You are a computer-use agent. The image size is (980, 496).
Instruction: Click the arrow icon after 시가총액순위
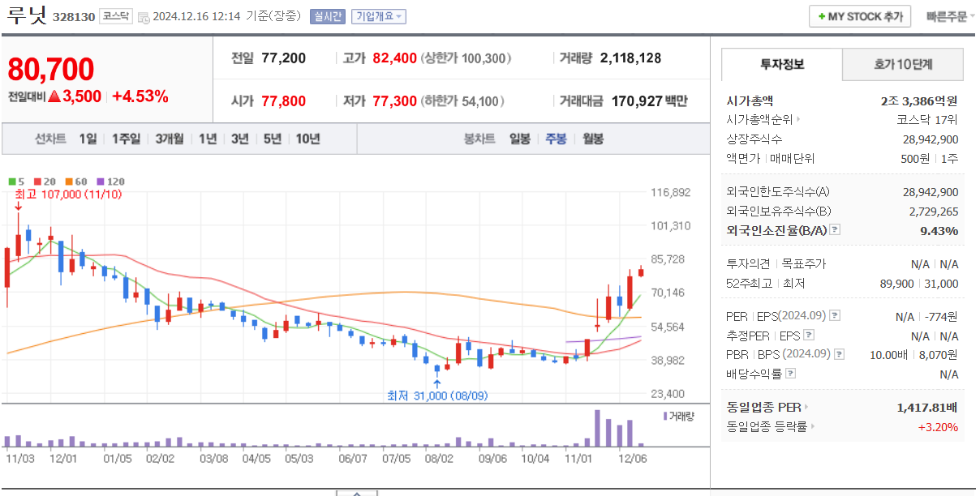[x=799, y=120]
